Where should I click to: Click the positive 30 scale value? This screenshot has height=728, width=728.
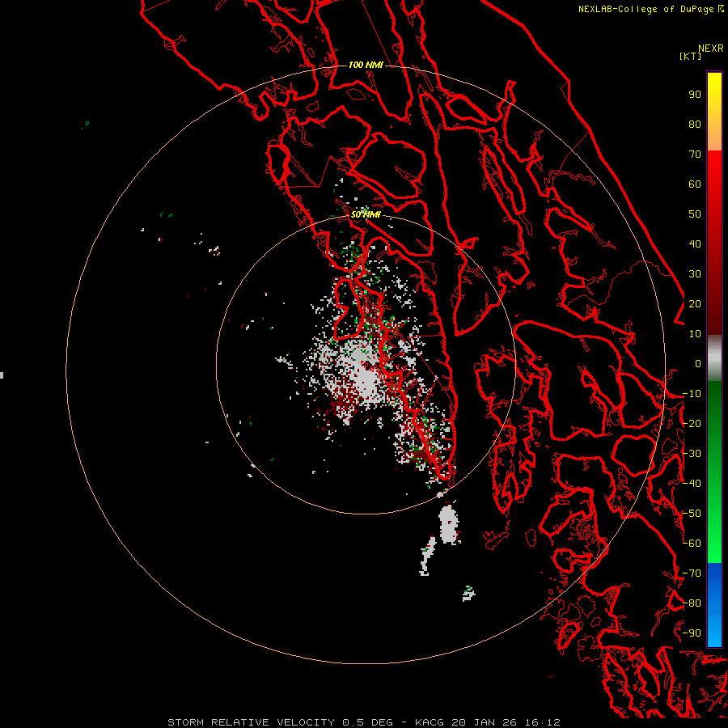coord(695,274)
